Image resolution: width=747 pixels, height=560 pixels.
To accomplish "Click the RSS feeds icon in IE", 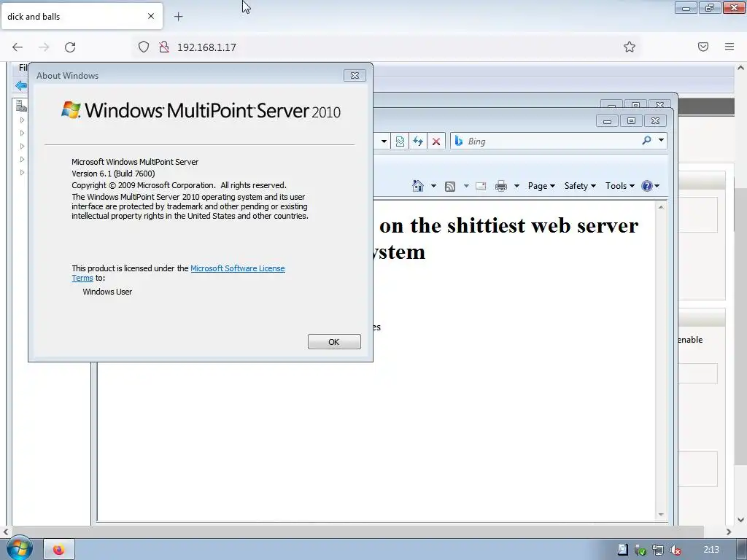I will coord(449,186).
